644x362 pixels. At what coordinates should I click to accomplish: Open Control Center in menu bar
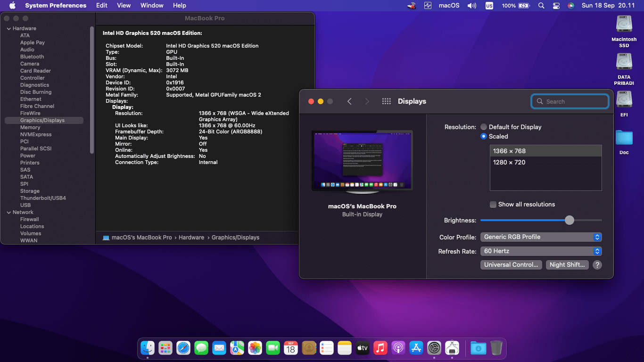click(x=556, y=6)
